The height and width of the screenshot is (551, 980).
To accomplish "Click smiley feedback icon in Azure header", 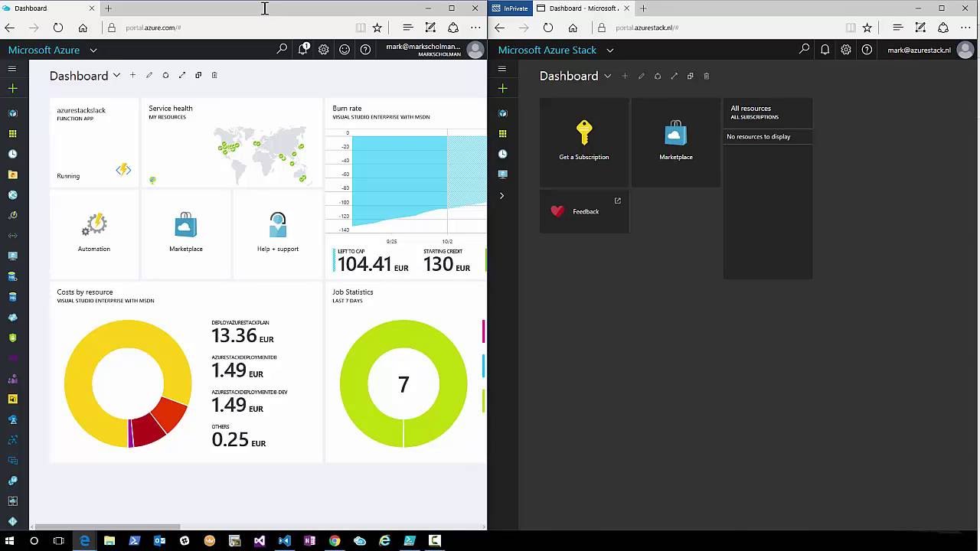I will [x=345, y=50].
